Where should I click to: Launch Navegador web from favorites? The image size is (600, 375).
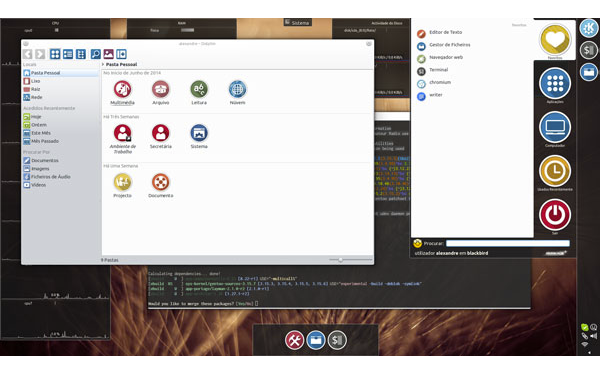pyautogui.click(x=440, y=58)
